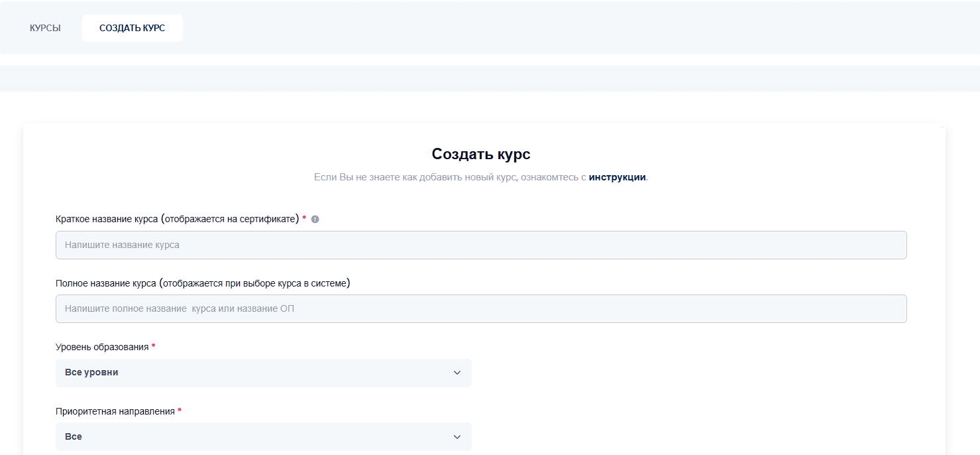The height and width of the screenshot is (455, 980).
Task: Click the chevron arrow in Приоритетная направления selector
Action: pos(457,436)
